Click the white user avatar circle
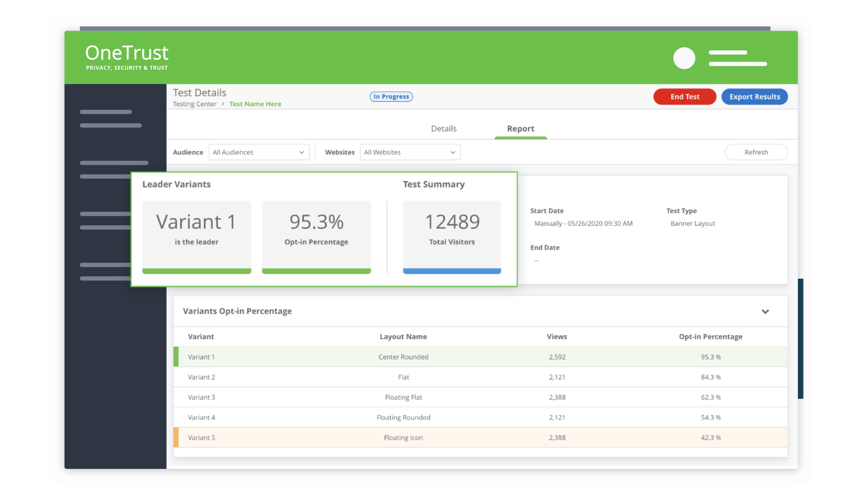Image resolution: width=868 pixels, height=496 pixels. (684, 58)
